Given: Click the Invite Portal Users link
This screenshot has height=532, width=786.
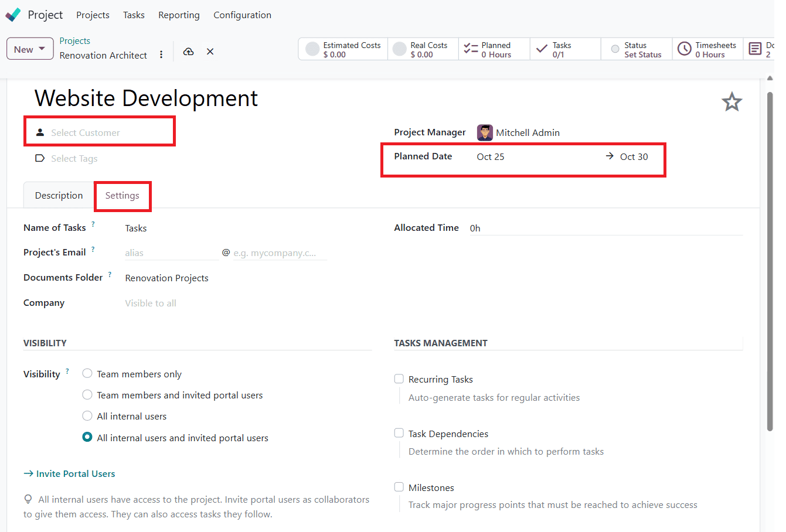Looking at the screenshot, I should coord(69,473).
